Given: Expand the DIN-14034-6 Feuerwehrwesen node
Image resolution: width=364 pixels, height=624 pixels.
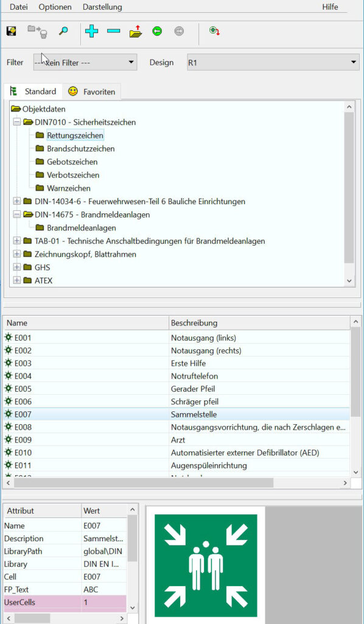Looking at the screenshot, I should pos(16,201).
